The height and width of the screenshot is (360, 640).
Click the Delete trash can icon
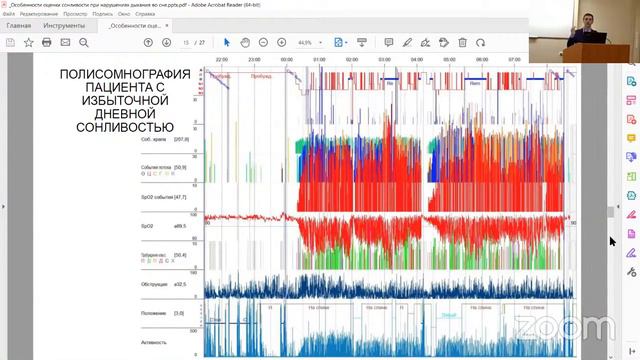(462, 42)
